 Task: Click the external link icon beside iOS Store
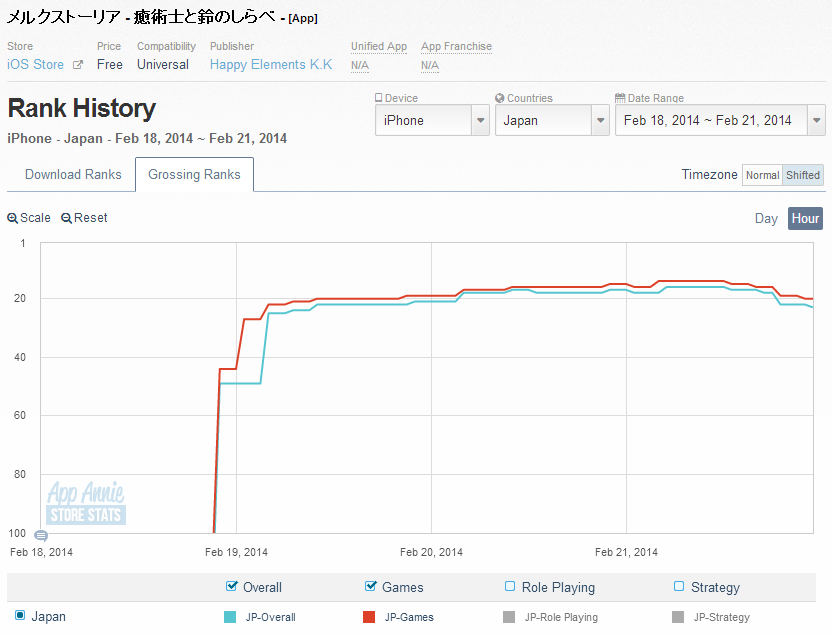tap(77, 65)
